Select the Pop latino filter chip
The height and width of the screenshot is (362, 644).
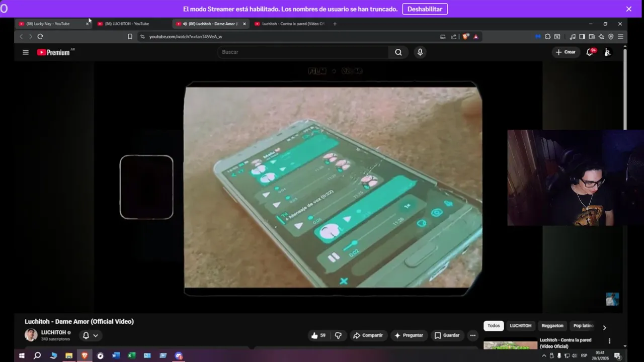[584, 326]
